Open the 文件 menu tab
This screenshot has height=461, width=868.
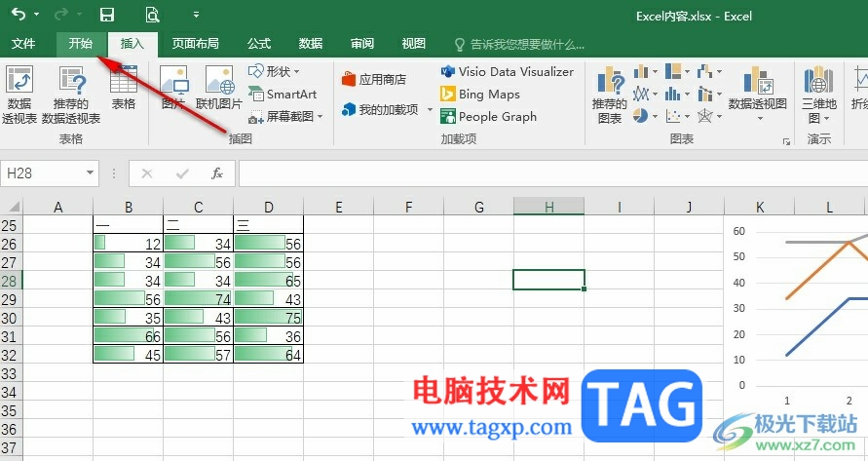tap(23, 44)
